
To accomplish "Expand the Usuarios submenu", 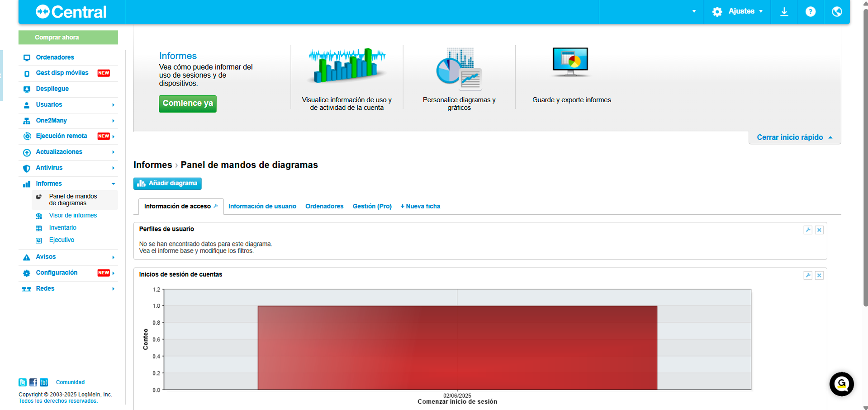I will (x=49, y=104).
